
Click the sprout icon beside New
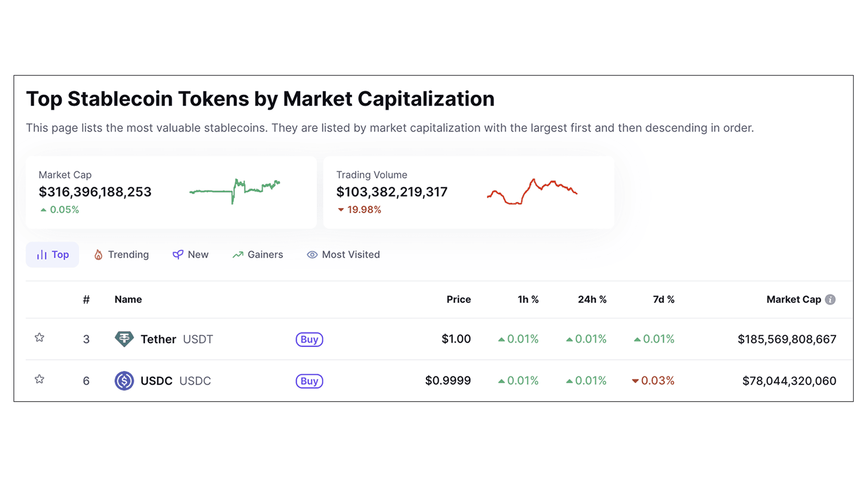[x=177, y=254]
